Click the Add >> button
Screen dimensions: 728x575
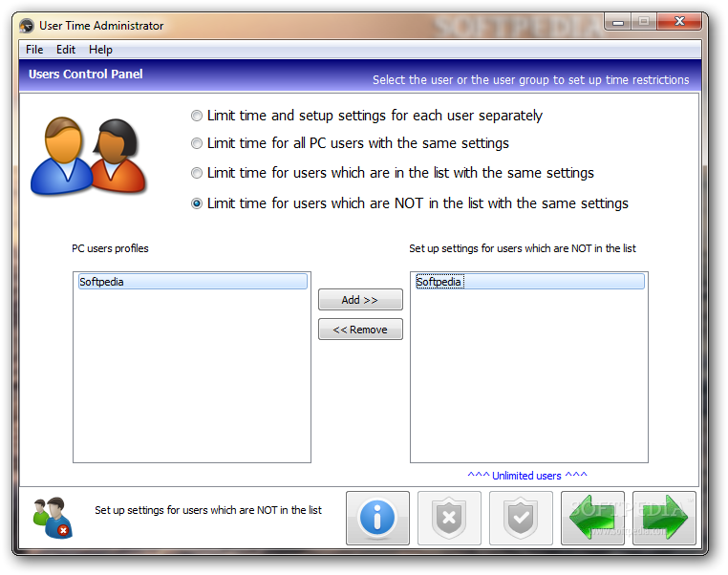360,300
